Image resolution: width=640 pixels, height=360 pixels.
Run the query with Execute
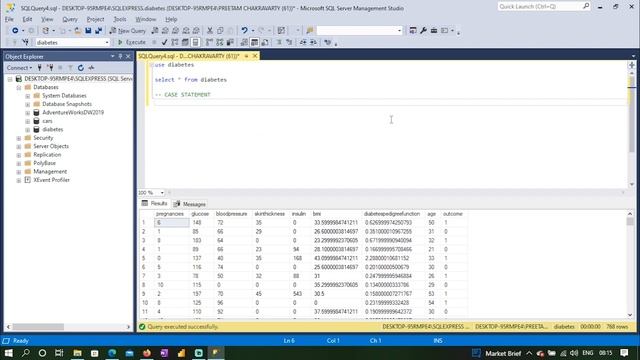coord(131,42)
